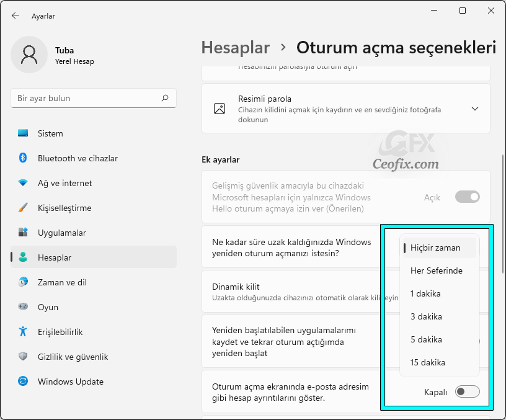
Task: Select the Hesaplar person icon
Action: 23,257
